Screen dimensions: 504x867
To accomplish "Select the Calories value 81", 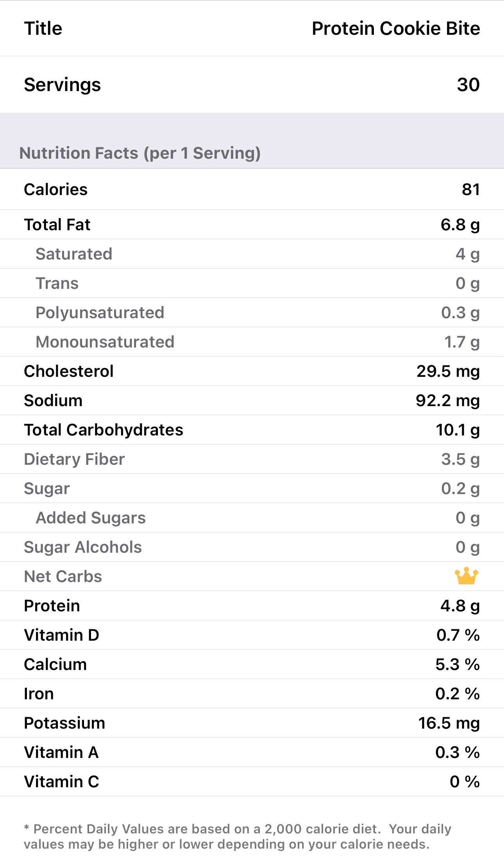I will pos(470,189).
